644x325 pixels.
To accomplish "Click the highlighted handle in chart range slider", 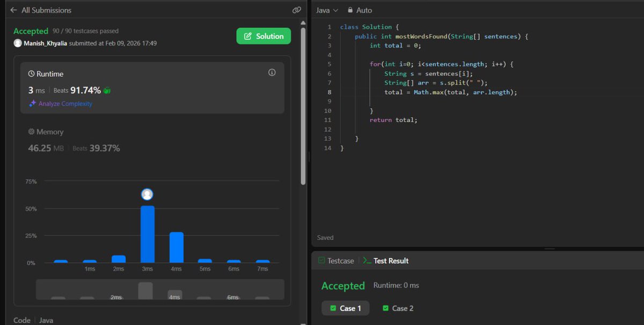I will click(x=145, y=291).
